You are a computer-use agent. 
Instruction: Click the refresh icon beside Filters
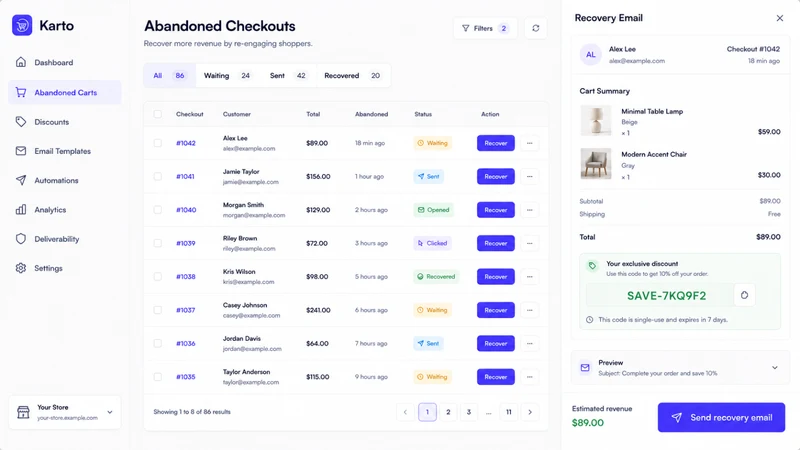(x=536, y=28)
